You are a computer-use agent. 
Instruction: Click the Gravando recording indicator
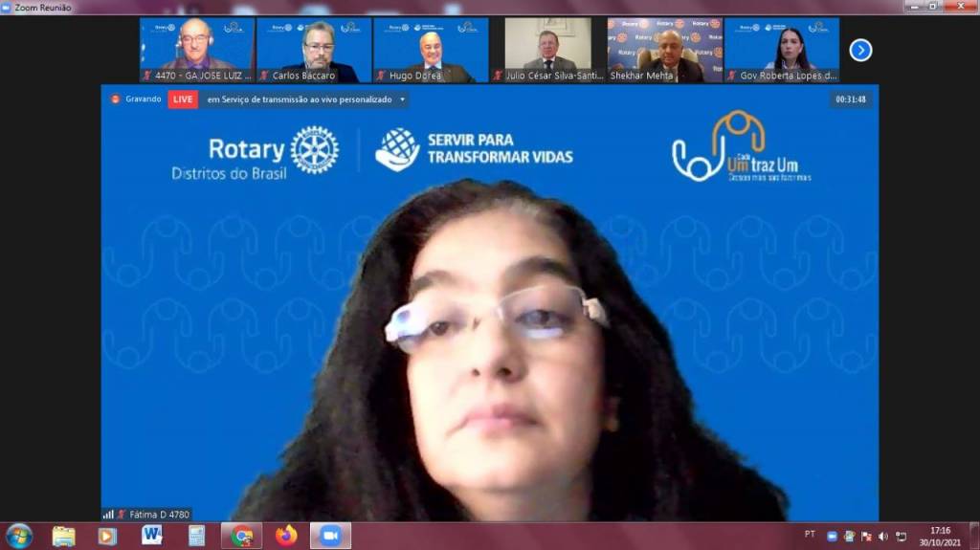pos(136,99)
